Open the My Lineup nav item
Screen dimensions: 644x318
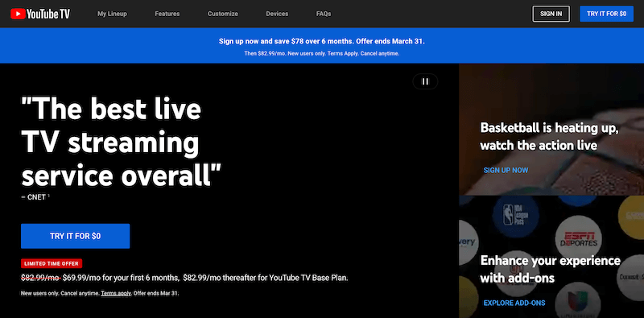[112, 14]
